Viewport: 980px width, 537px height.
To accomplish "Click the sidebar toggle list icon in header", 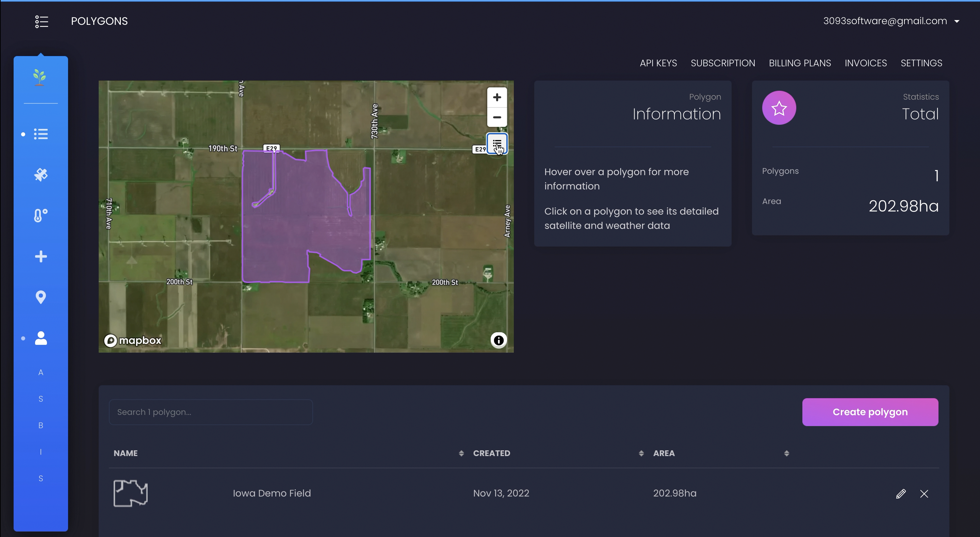I will click(42, 21).
